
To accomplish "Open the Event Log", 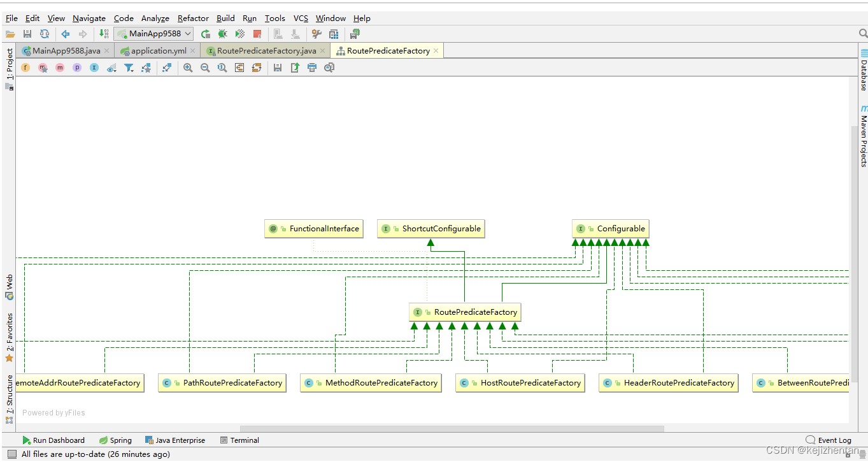I will (x=829, y=440).
